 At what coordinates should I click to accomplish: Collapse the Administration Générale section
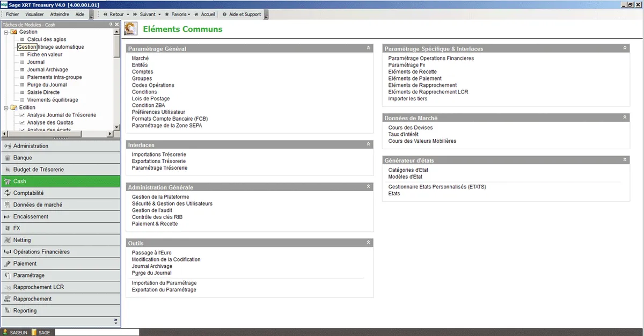pos(369,187)
